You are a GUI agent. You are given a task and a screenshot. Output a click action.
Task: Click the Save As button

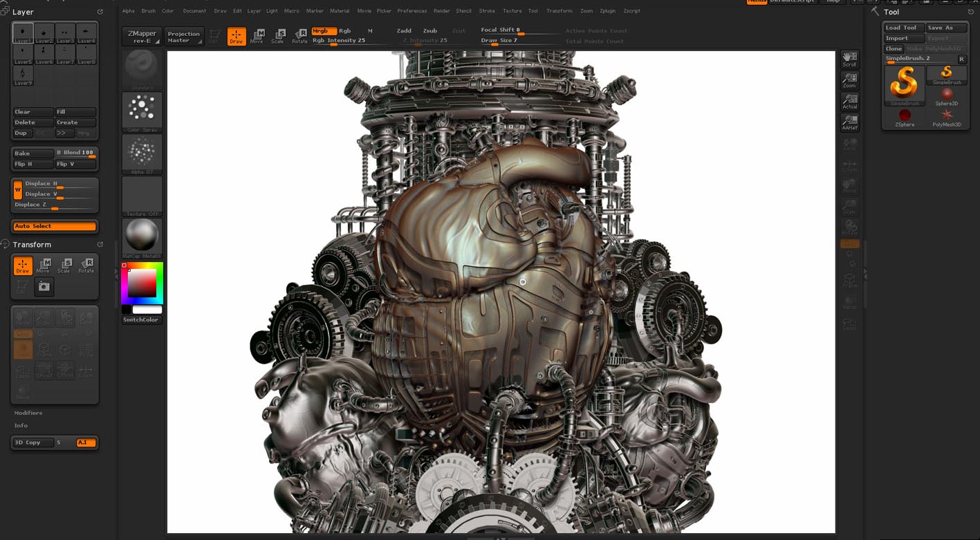[x=947, y=28]
